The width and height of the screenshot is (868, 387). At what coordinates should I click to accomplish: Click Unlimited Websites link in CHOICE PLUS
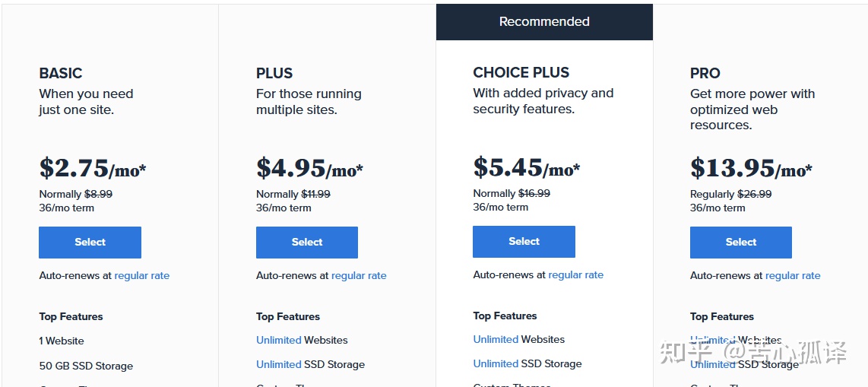point(496,340)
